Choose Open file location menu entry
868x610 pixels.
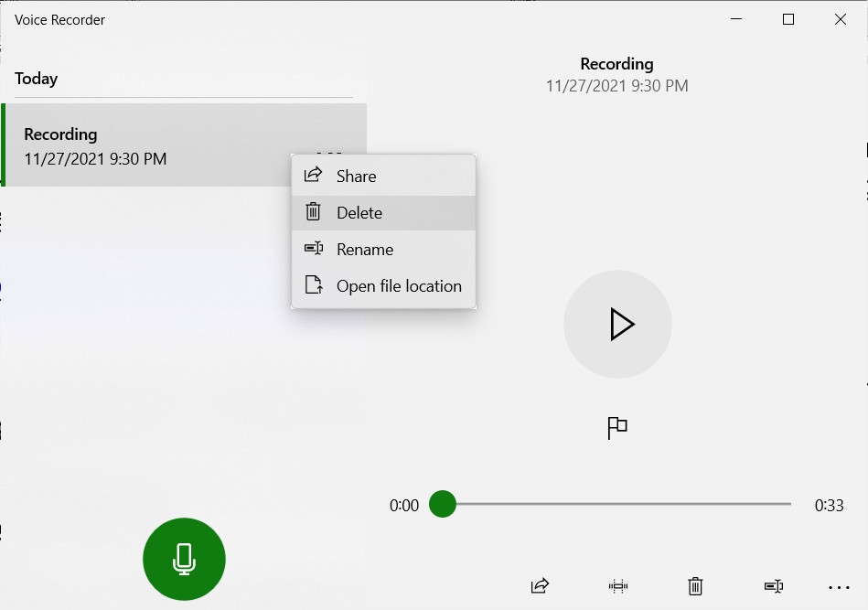383,285
